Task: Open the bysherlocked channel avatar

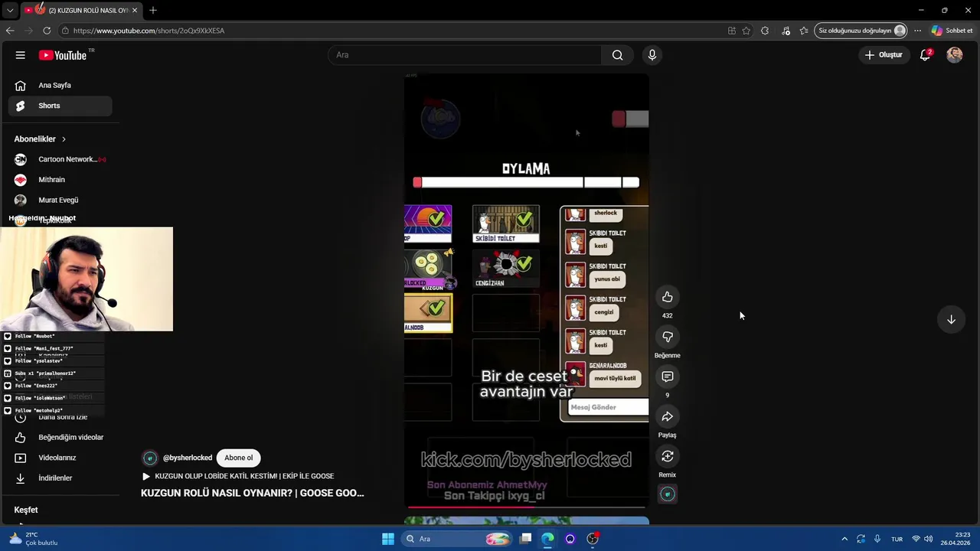Action: (x=150, y=458)
